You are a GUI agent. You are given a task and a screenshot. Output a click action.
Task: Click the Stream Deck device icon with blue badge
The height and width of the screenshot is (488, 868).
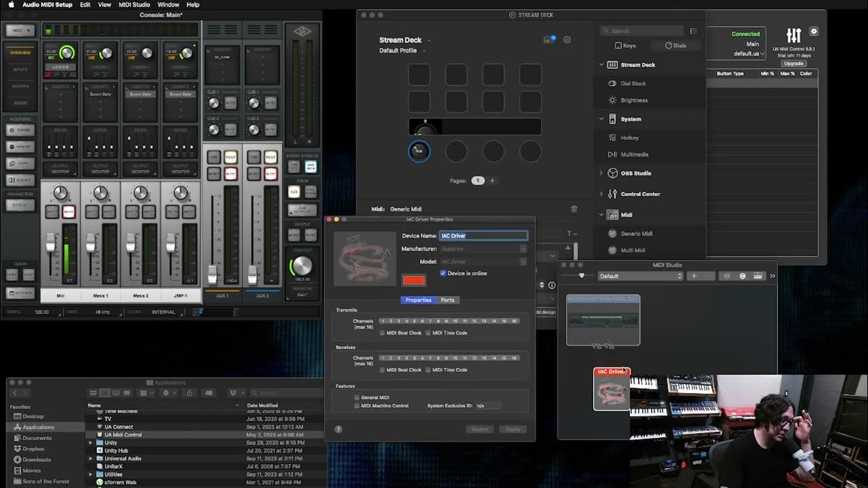(550, 39)
